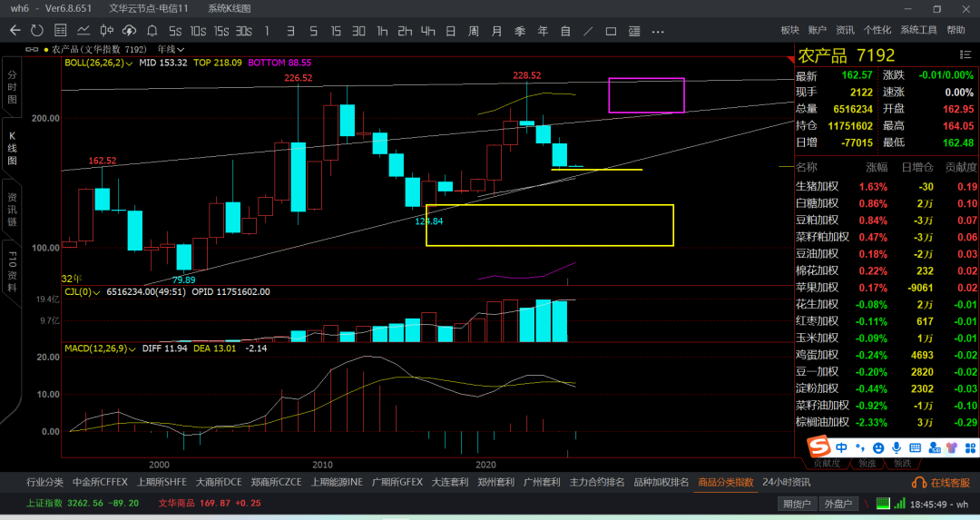Click the Sogou account user icon

coord(935,448)
